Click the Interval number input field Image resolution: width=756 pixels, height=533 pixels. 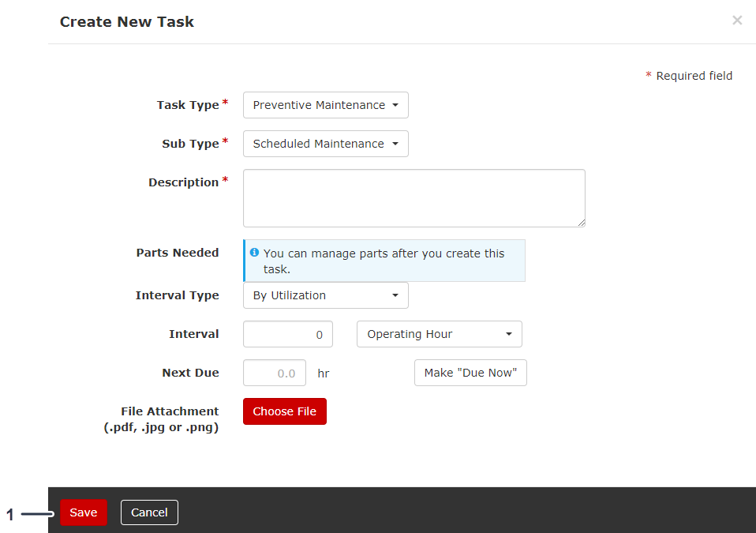[x=287, y=334]
